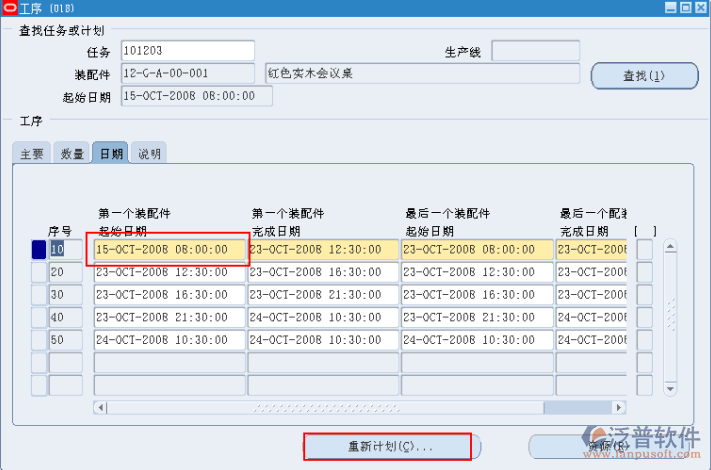
Task: Toggle the bracket field box for row 10
Action: (x=645, y=249)
